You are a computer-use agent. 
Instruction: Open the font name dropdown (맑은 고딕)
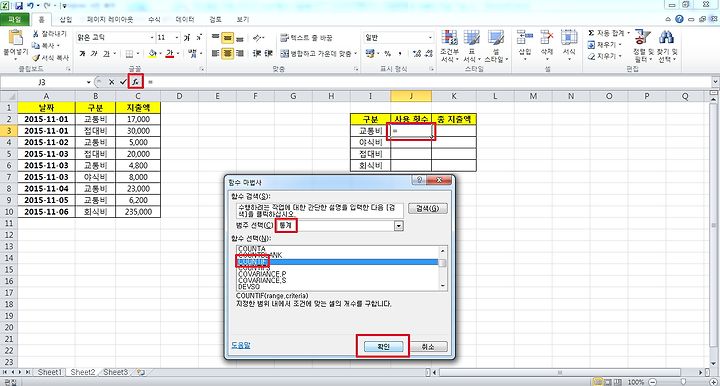(x=152, y=38)
